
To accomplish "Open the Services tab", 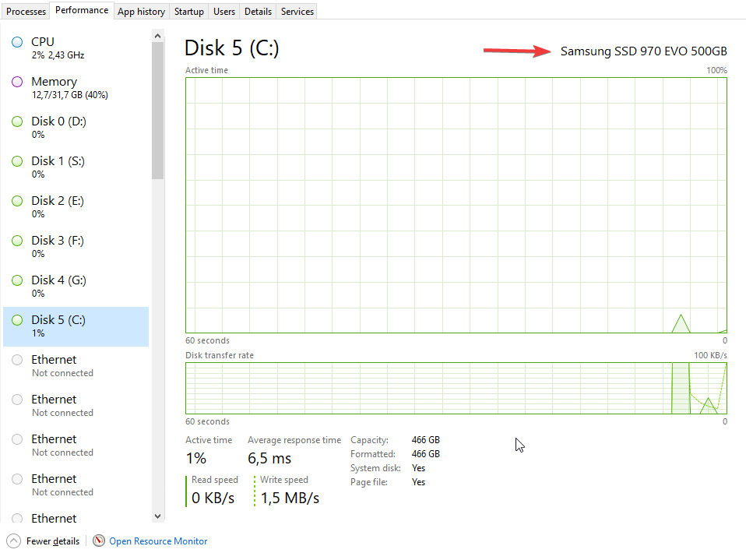I will 297,12.
